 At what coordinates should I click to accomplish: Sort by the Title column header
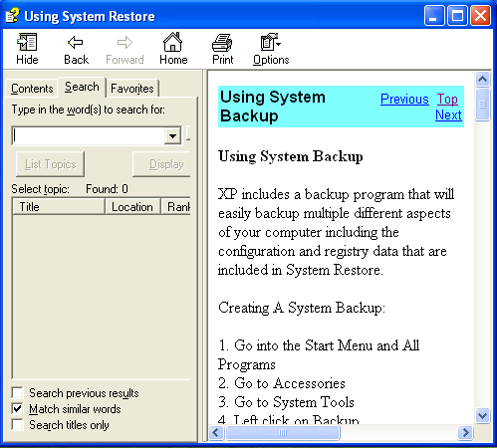pyautogui.click(x=59, y=207)
